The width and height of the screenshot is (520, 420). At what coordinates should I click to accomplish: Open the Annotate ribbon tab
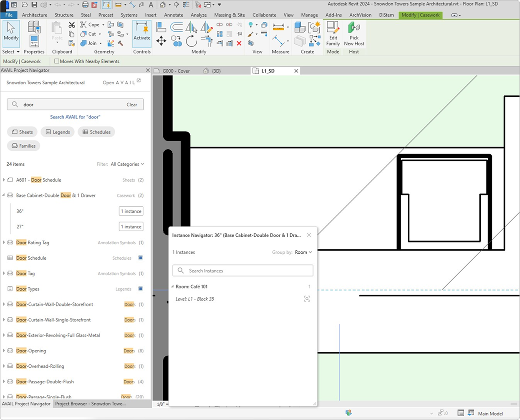[173, 15]
